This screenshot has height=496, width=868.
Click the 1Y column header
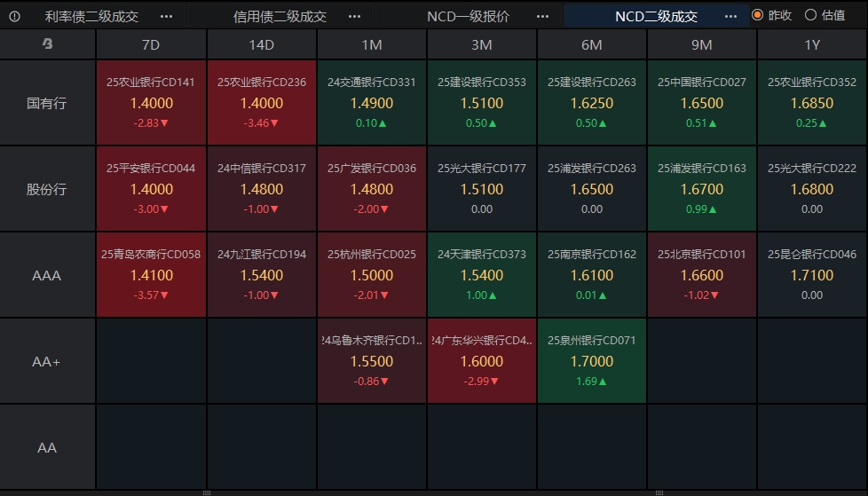(x=812, y=44)
